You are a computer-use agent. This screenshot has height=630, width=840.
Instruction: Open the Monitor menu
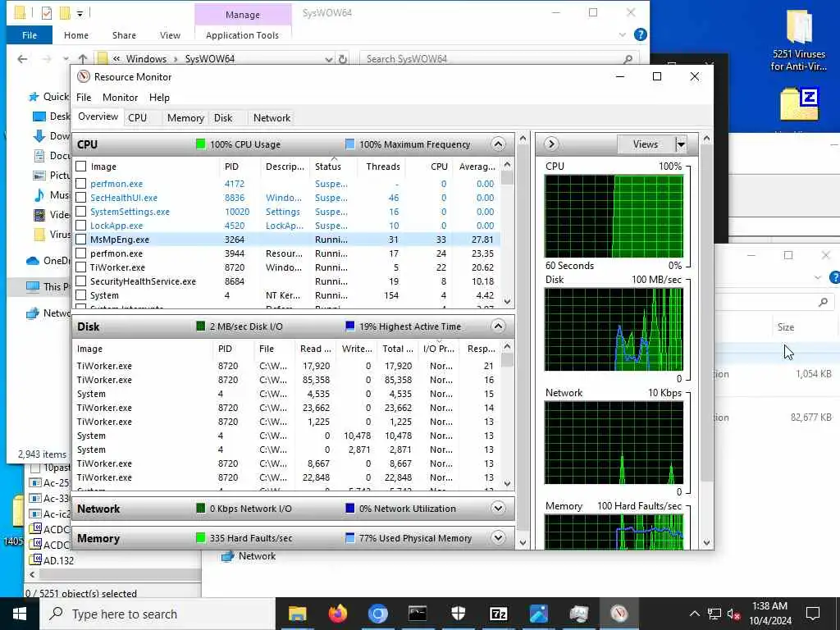tap(120, 98)
